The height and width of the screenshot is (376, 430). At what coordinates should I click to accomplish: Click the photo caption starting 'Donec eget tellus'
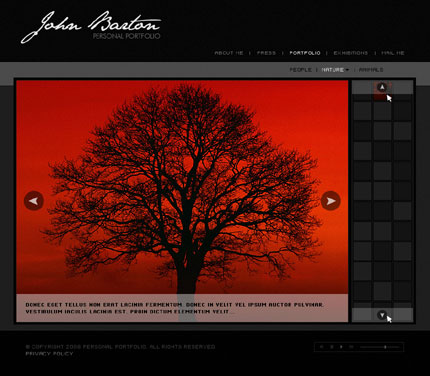pyautogui.click(x=175, y=308)
